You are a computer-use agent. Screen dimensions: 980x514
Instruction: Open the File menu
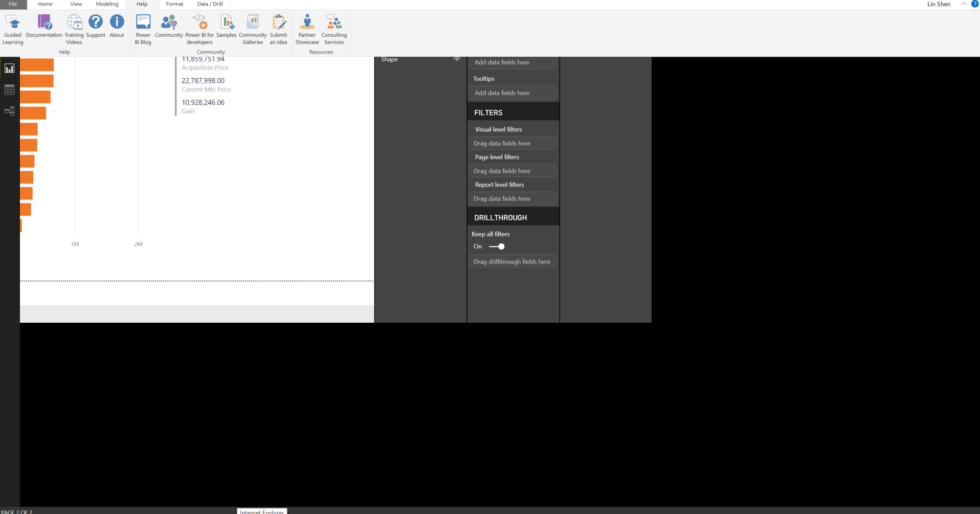13,4
